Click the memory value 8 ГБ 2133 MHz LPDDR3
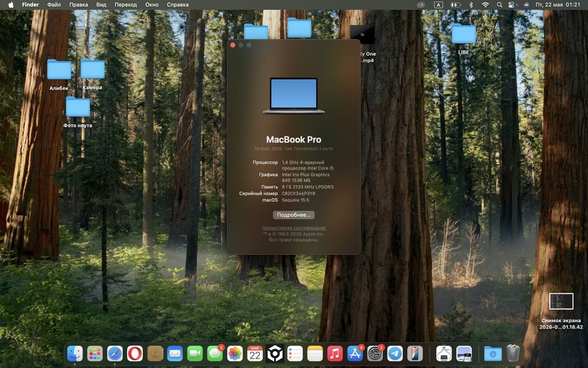Screen dimensions: 588x368 [308, 187]
